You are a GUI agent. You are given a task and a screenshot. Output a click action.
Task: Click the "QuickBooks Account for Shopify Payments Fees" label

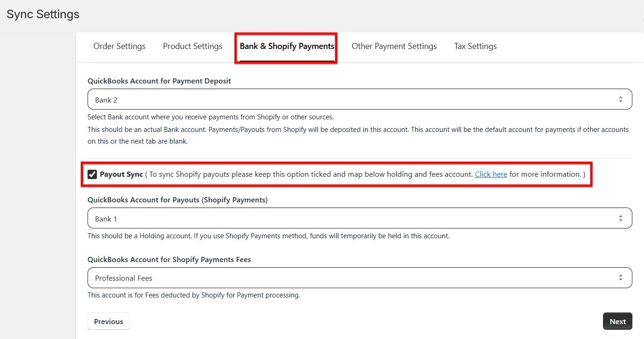[x=169, y=260]
